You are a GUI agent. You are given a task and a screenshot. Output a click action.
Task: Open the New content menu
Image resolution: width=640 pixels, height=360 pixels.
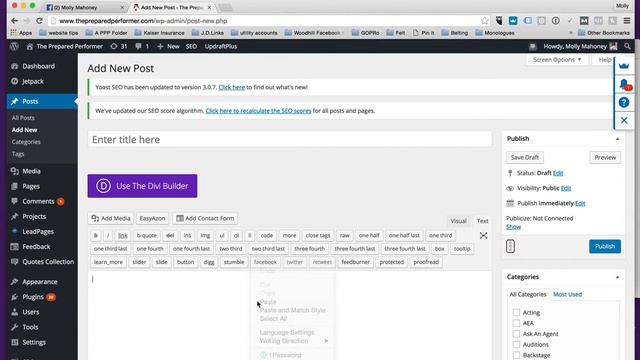(x=168, y=47)
